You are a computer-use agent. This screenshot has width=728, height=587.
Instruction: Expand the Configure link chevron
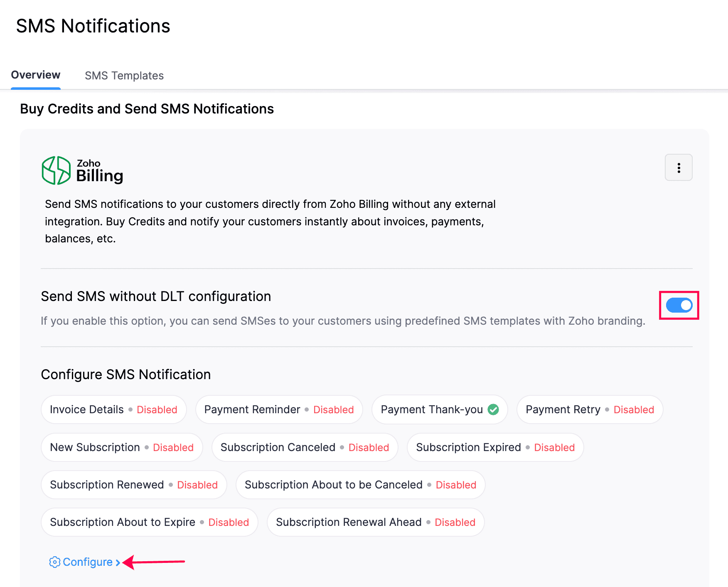(118, 562)
